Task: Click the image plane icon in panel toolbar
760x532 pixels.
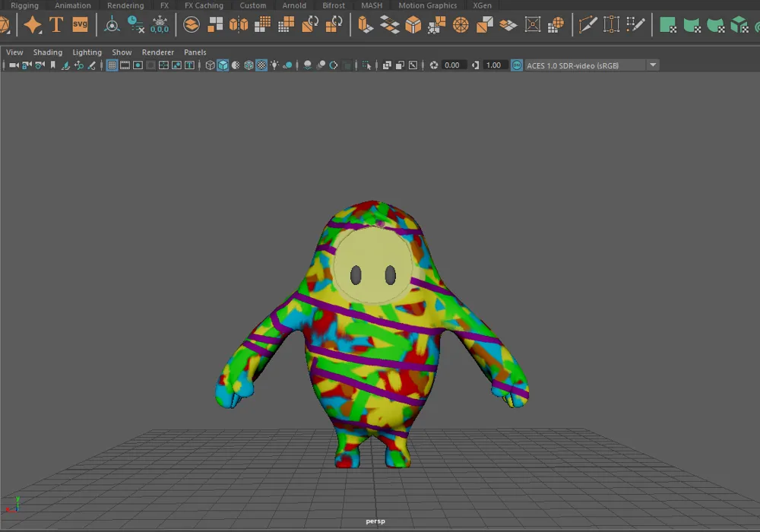Action: (65, 65)
